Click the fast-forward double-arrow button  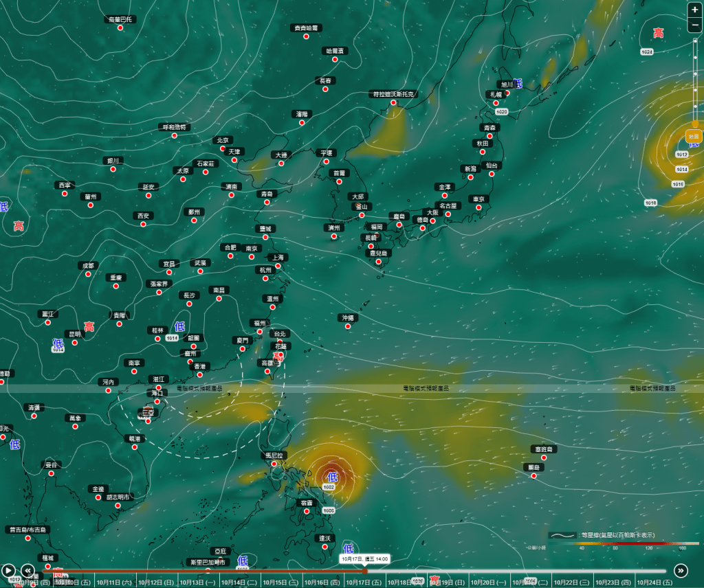tap(681, 570)
